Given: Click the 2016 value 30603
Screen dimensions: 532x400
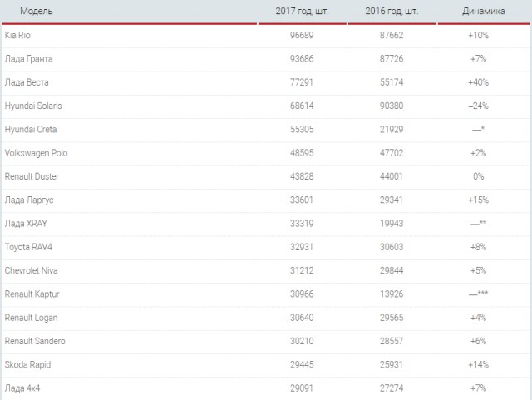Looking at the screenshot, I should pos(392,247).
